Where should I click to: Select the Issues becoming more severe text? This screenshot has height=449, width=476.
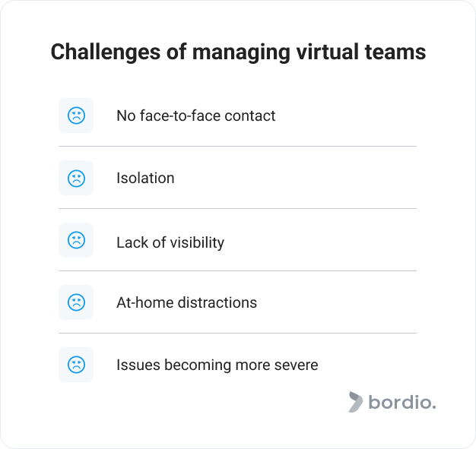click(217, 365)
